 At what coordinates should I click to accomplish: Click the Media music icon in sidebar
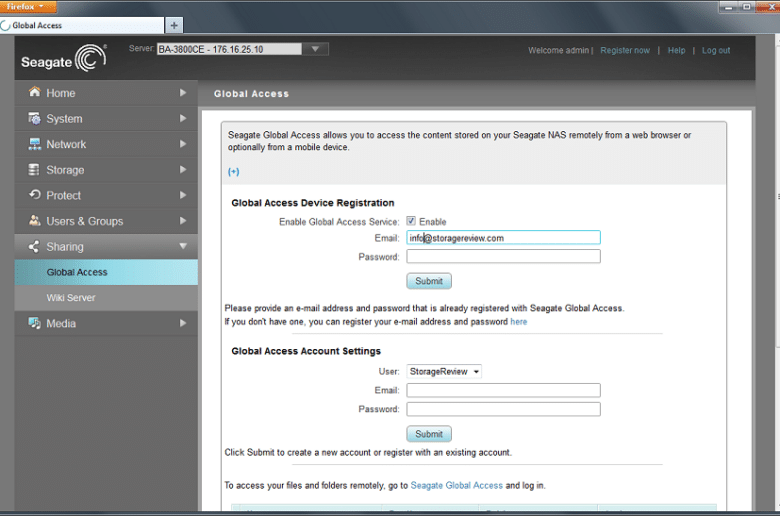34,323
